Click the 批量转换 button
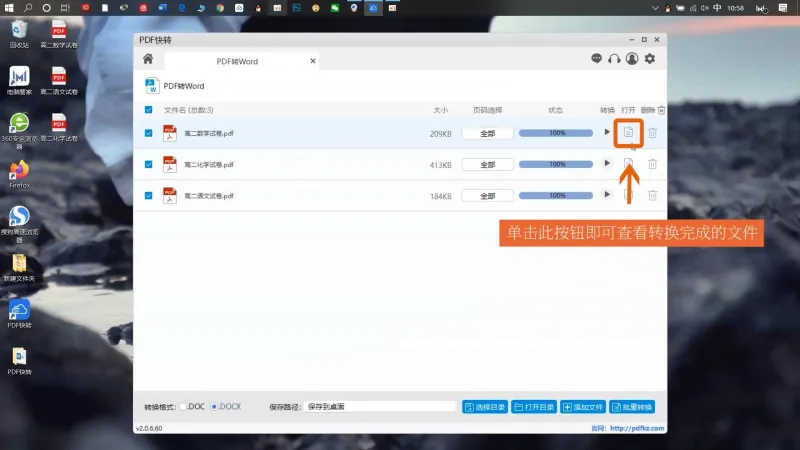This screenshot has height=450, width=800. click(x=632, y=407)
